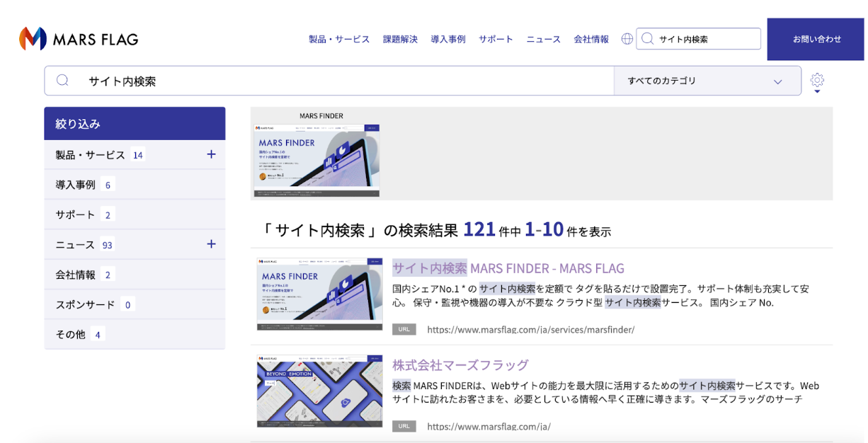The width and height of the screenshot is (868, 443).
Task: Open 会社情報 header menu item
Action: 591,39
